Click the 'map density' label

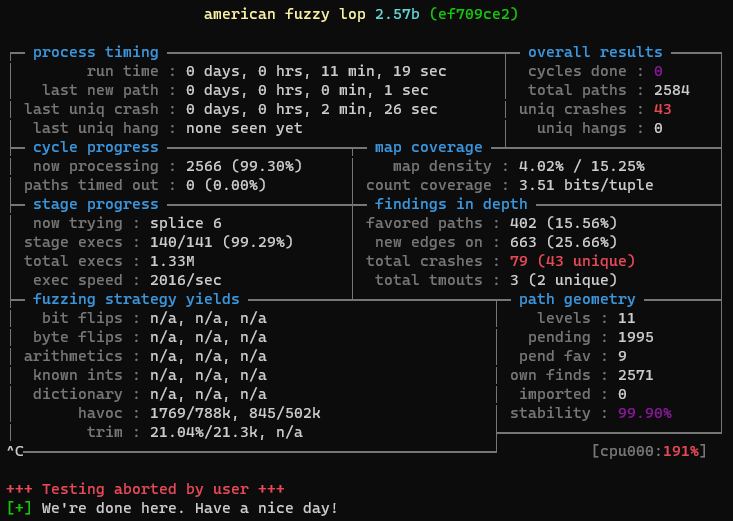[442, 166]
